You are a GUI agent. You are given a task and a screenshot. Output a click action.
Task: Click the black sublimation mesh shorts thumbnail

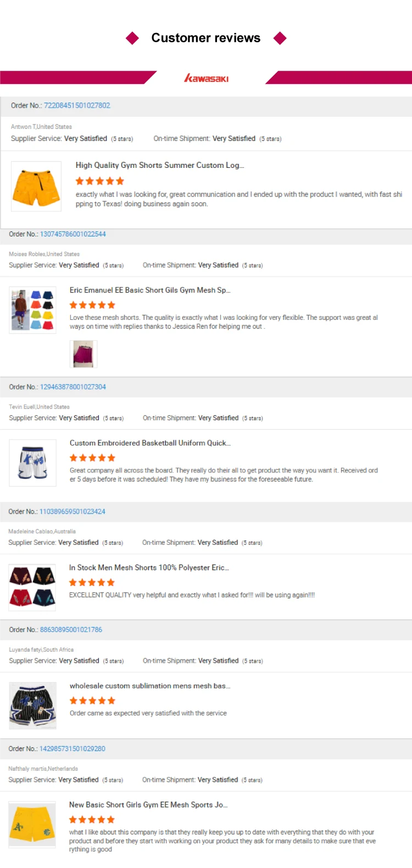tap(33, 706)
